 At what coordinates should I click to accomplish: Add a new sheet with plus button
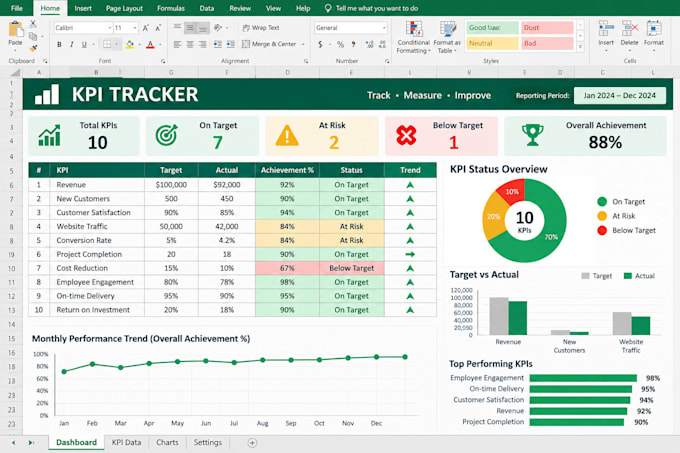coord(252,443)
